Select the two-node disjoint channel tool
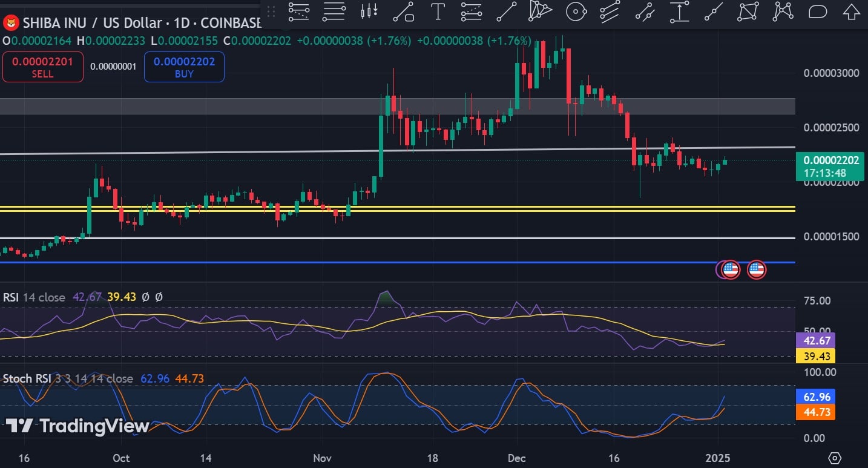The width and height of the screenshot is (868, 468). [x=645, y=11]
